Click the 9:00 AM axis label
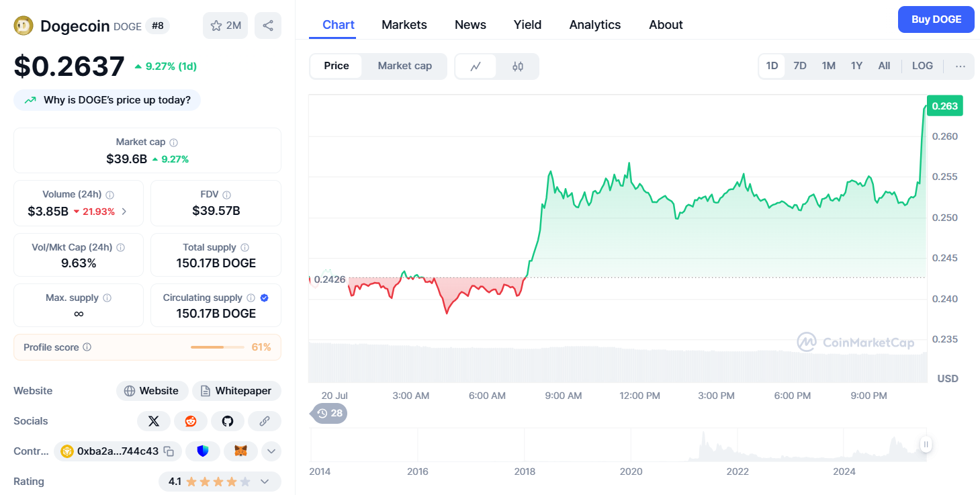 [x=563, y=396]
